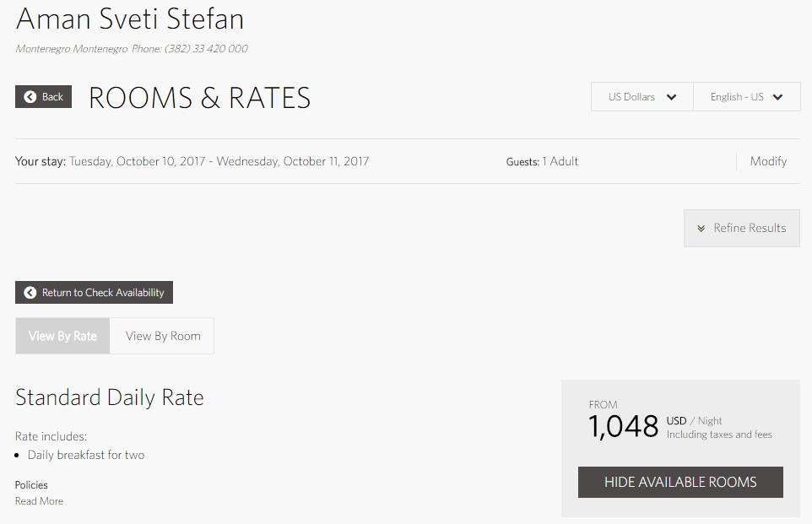This screenshot has height=524, width=812.
Task: Click the stay dates October 10 - 11
Action: (x=218, y=161)
